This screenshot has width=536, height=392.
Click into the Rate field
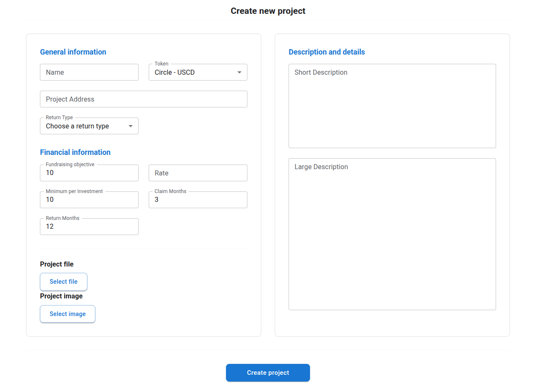click(x=198, y=173)
